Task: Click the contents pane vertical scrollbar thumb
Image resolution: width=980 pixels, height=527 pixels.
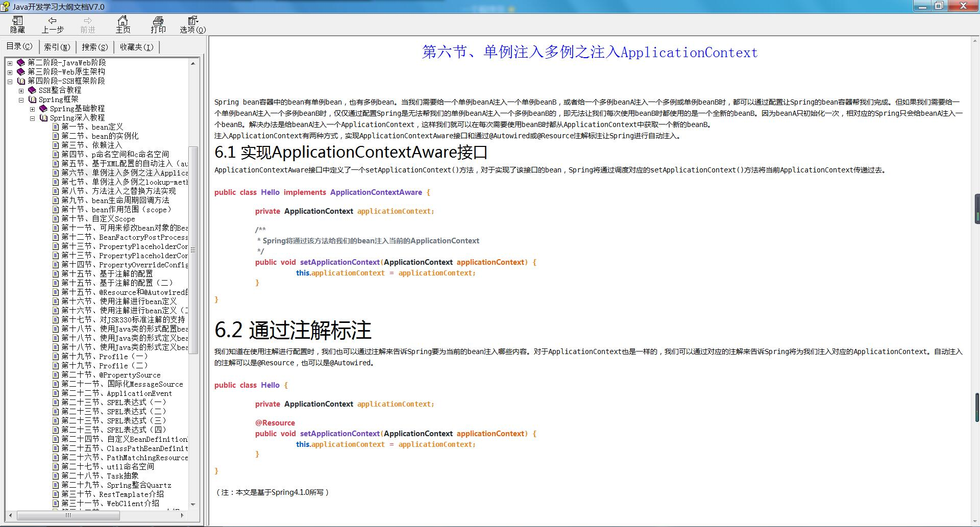Action: (x=193, y=250)
